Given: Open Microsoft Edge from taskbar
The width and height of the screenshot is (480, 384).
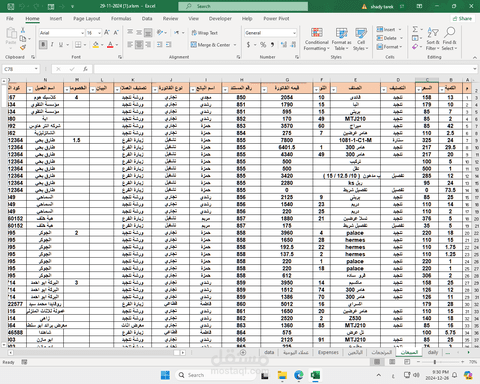Looking at the screenshot, I should (x=299, y=375).
